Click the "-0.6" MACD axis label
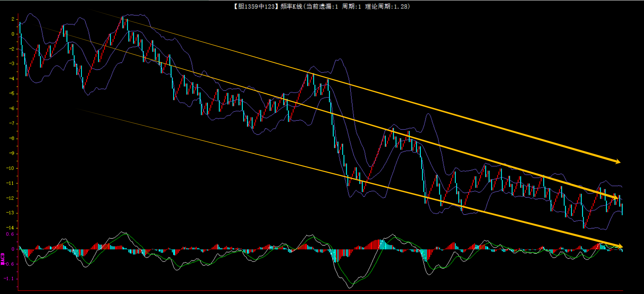Screen dimensions: 644x294 click(9, 264)
